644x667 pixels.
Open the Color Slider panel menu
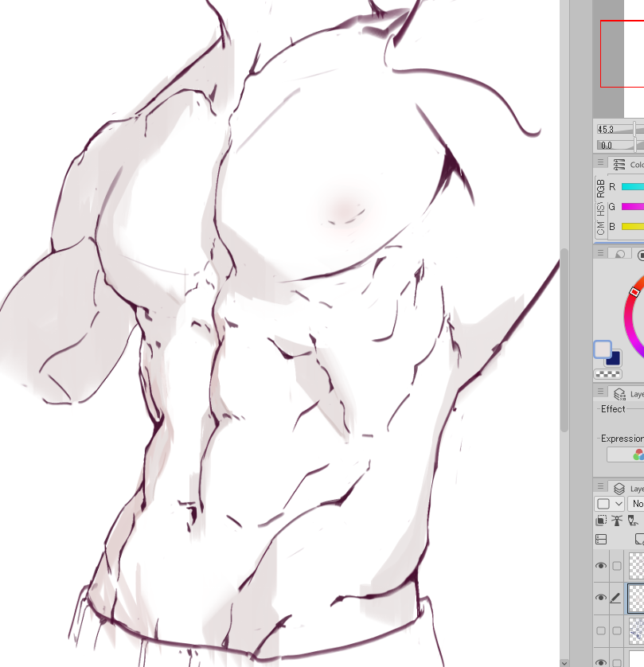click(600, 162)
